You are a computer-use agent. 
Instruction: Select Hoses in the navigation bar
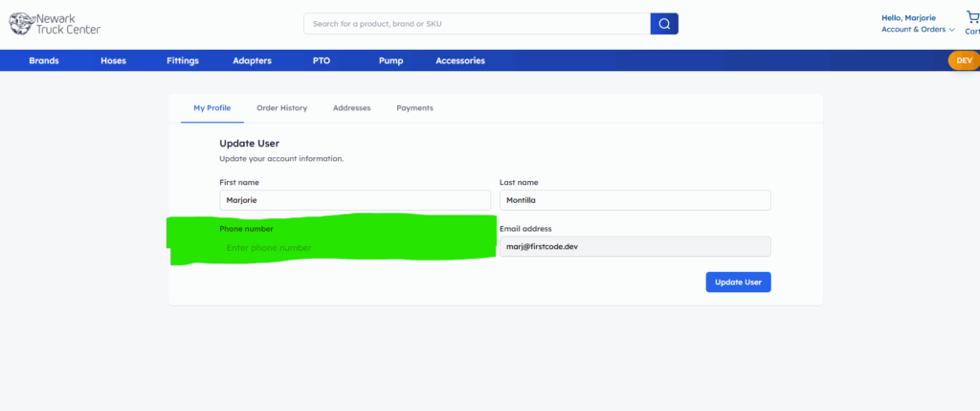pyautogui.click(x=113, y=60)
